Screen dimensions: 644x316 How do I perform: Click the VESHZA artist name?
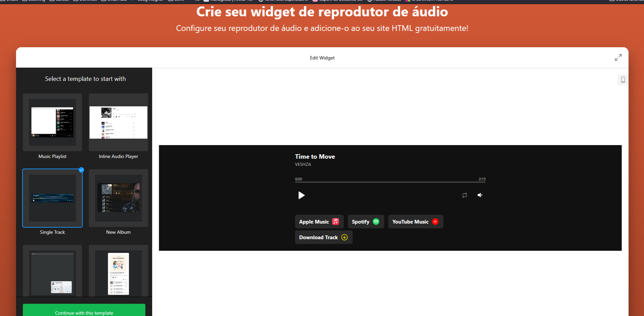point(303,164)
